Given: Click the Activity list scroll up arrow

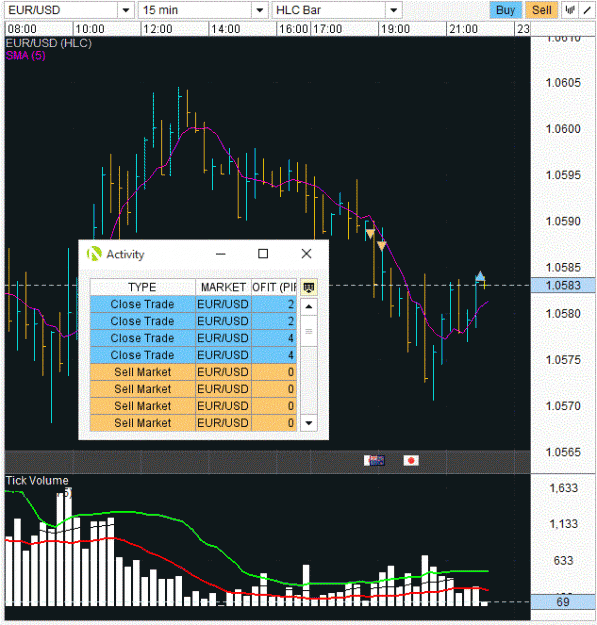Looking at the screenshot, I should pos(308,307).
